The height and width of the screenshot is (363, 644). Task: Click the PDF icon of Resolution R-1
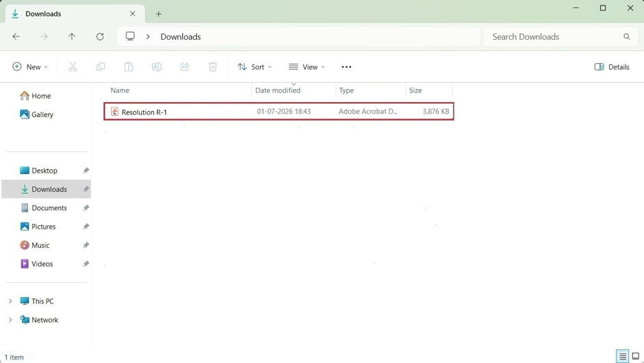(114, 111)
